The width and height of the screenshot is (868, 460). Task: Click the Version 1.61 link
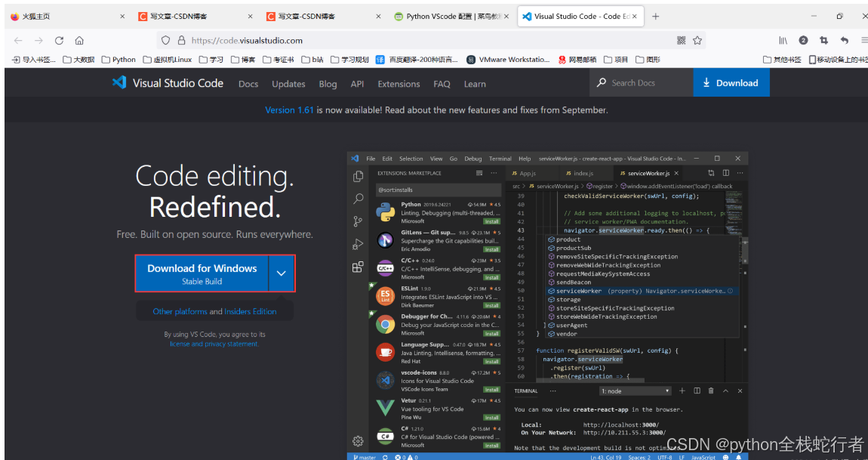pyautogui.click(x=290, y=110)
